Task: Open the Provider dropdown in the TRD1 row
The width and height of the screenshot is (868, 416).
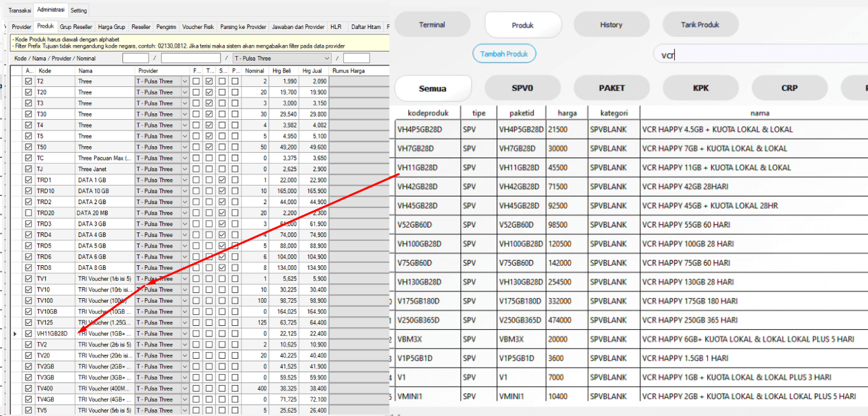Action: [185, 180]
